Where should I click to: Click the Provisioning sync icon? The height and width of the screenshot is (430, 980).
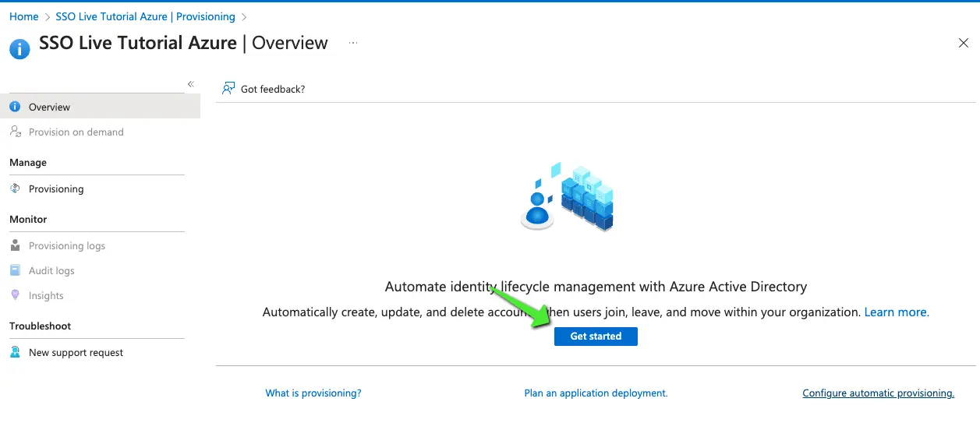tap(15, 189)
